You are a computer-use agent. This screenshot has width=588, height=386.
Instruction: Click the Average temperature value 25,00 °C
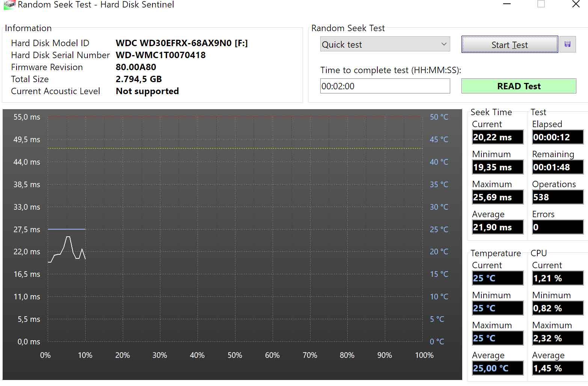point(498,368)
